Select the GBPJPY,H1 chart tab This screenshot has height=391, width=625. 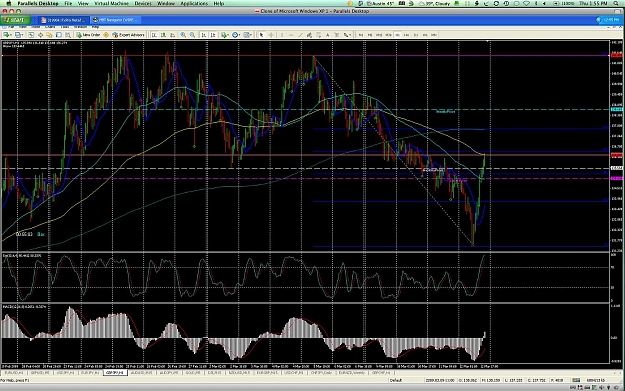click(115, 373)
